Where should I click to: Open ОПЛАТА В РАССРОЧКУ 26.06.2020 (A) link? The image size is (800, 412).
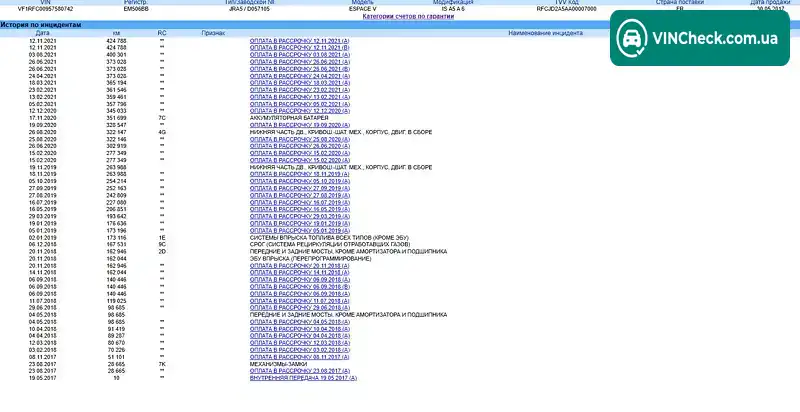coord(299,146)
